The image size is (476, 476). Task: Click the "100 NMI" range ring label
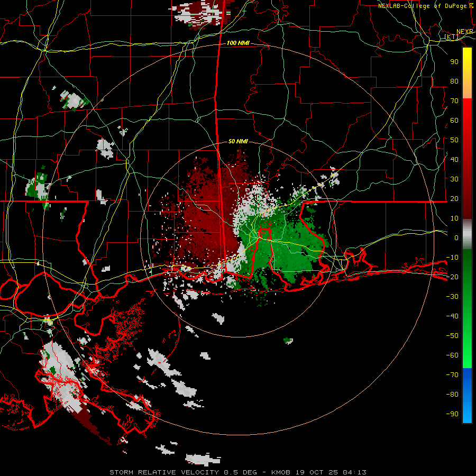[238, 43]
